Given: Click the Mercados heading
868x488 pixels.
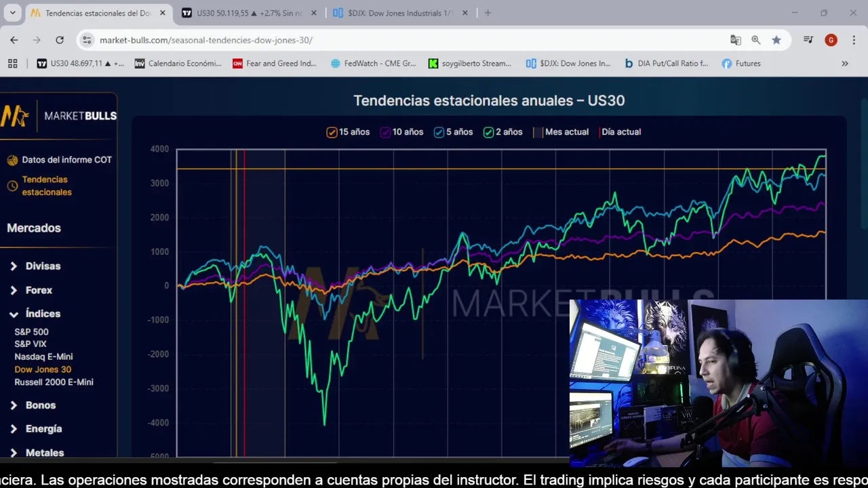Looking at the screenshot, I should pos(34,228).
